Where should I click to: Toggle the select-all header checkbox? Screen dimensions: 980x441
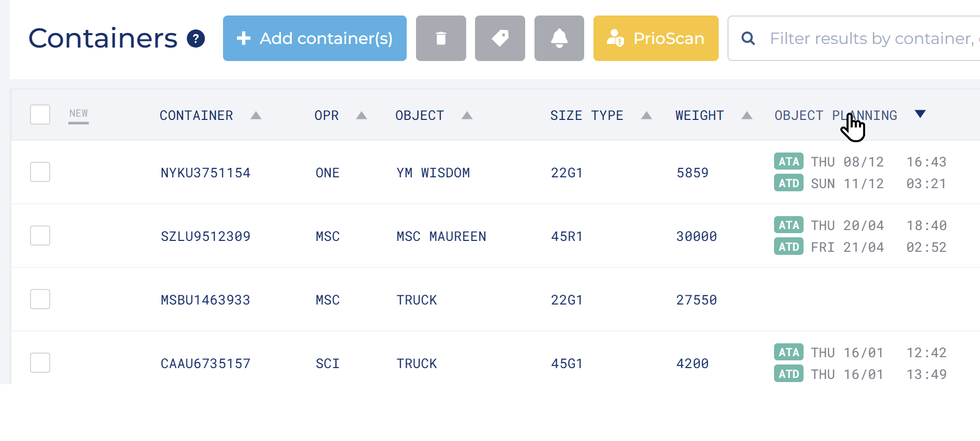pos(40,115)
